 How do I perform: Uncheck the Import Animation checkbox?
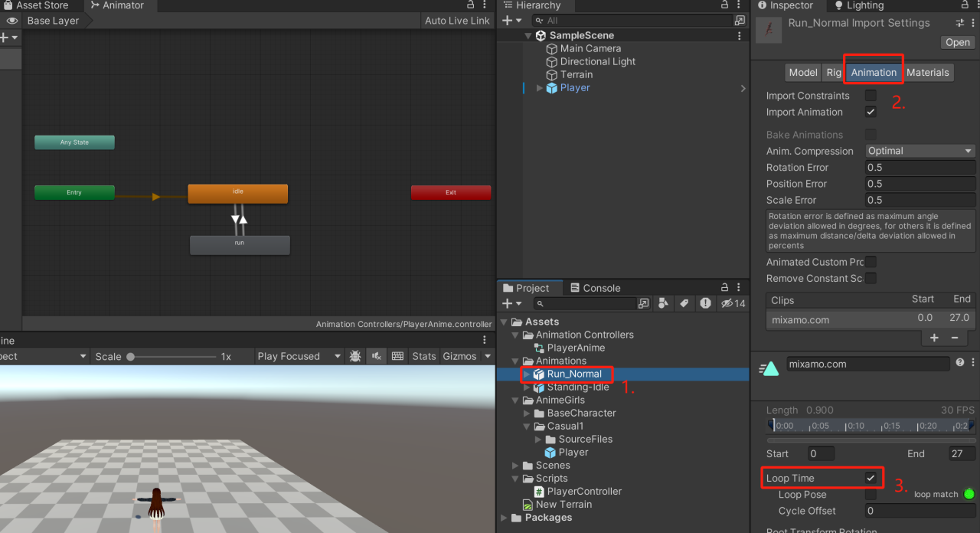871,112
